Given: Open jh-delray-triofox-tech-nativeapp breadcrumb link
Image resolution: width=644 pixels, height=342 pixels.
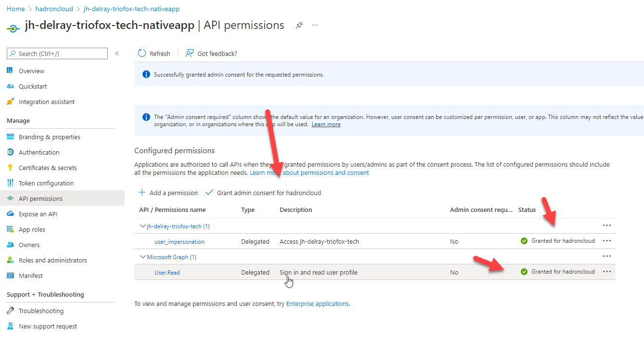Looking at the screenshot, I should tap(131, 9).
